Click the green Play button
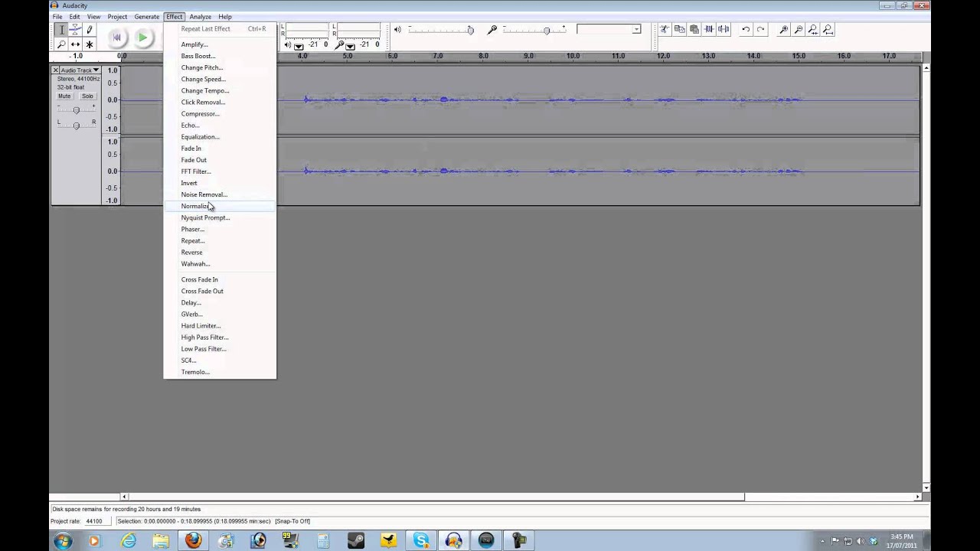The width and height of the screenshot is (980, 551). [142, 37]
